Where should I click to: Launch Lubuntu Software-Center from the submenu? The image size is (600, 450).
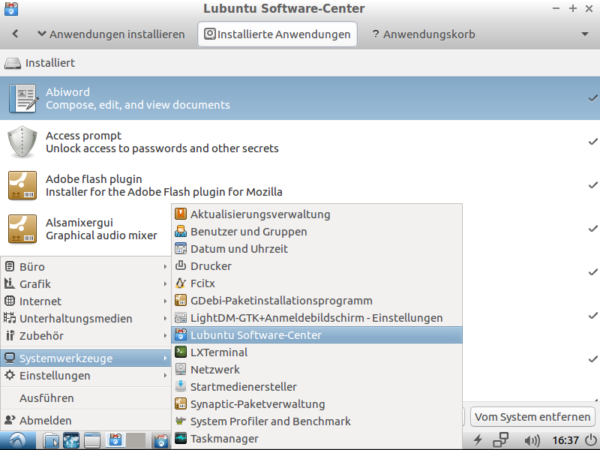[317, 335]
